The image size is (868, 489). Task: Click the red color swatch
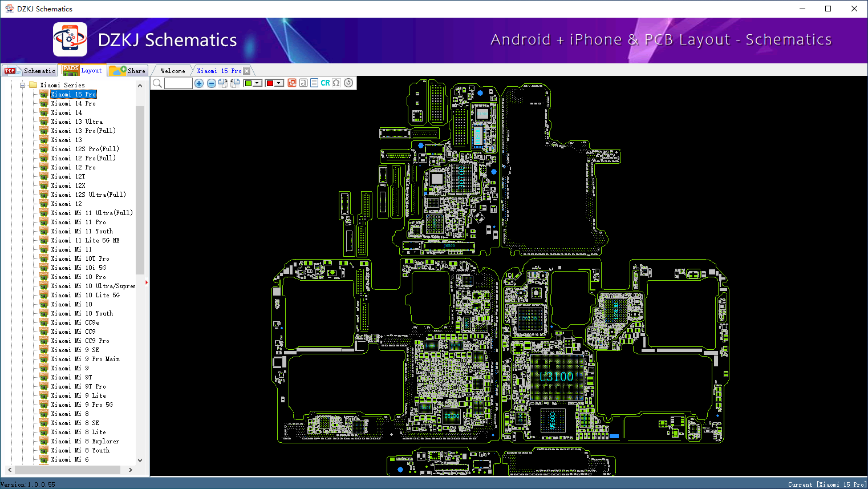tap(270, 83)
